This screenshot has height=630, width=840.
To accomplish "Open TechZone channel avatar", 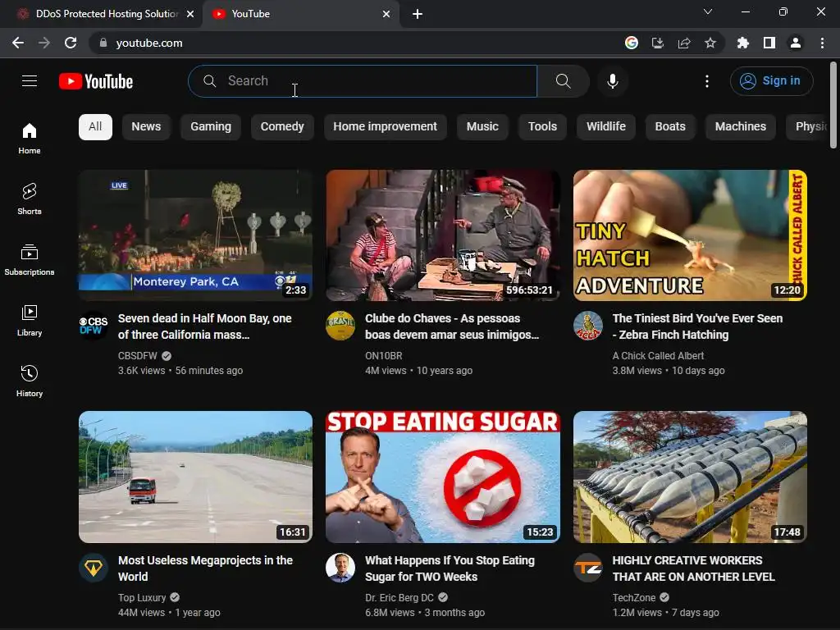I will pos(588,568).
